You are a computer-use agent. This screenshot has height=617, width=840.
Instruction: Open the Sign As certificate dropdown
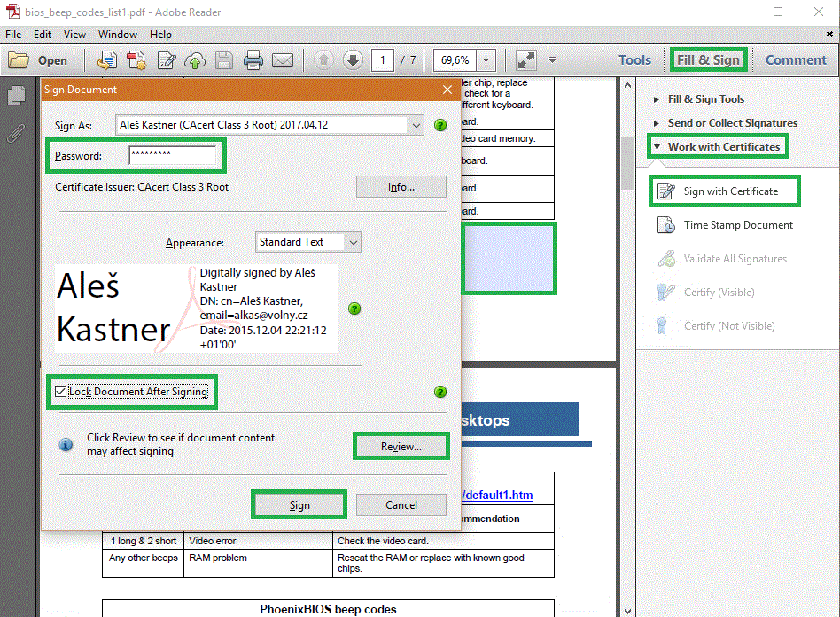click(x=416, y=126)
